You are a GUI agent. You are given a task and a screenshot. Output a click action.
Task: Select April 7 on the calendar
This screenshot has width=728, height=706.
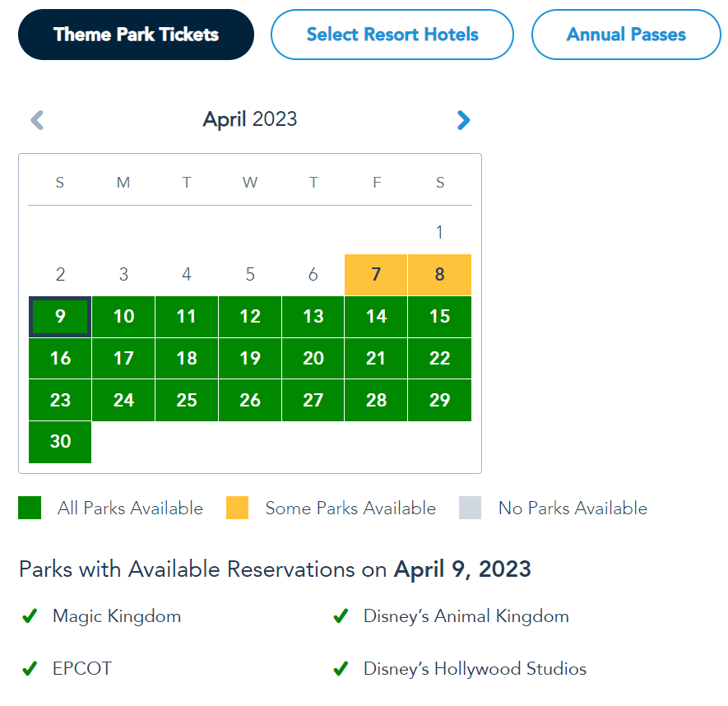(x=376, y=275)
